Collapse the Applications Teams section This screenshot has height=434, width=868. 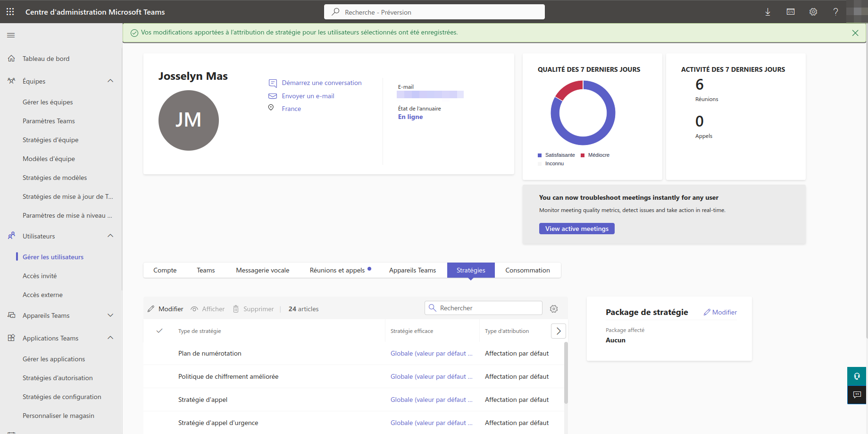(110, 338)
